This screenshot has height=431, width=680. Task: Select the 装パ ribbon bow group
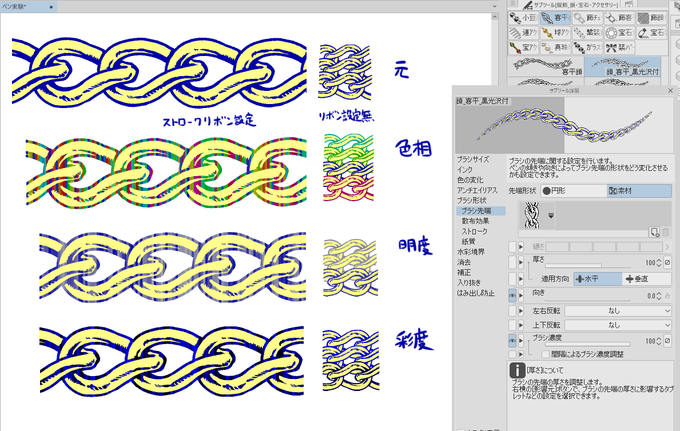(x=620, y=47)
